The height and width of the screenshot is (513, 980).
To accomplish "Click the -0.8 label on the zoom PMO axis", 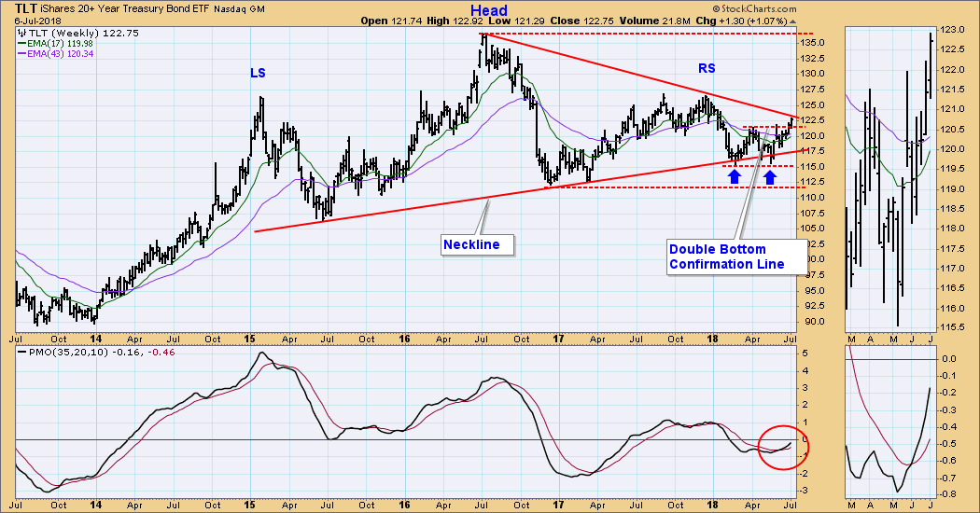I will (949, 495).
